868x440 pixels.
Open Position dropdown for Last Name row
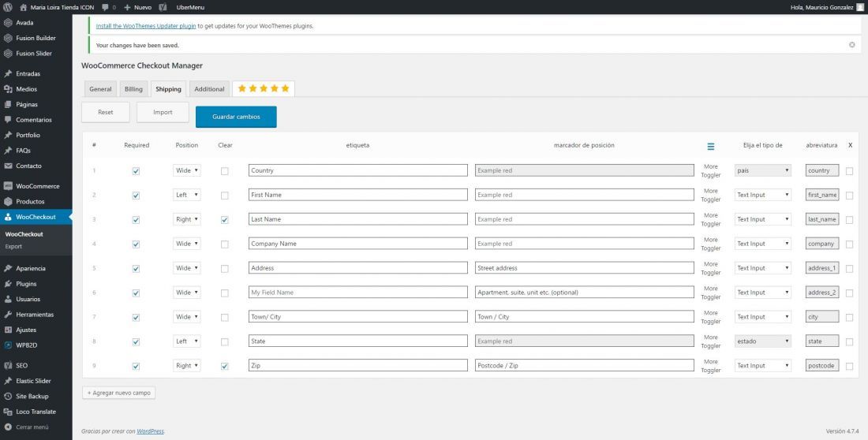click(x=186, y=219)
